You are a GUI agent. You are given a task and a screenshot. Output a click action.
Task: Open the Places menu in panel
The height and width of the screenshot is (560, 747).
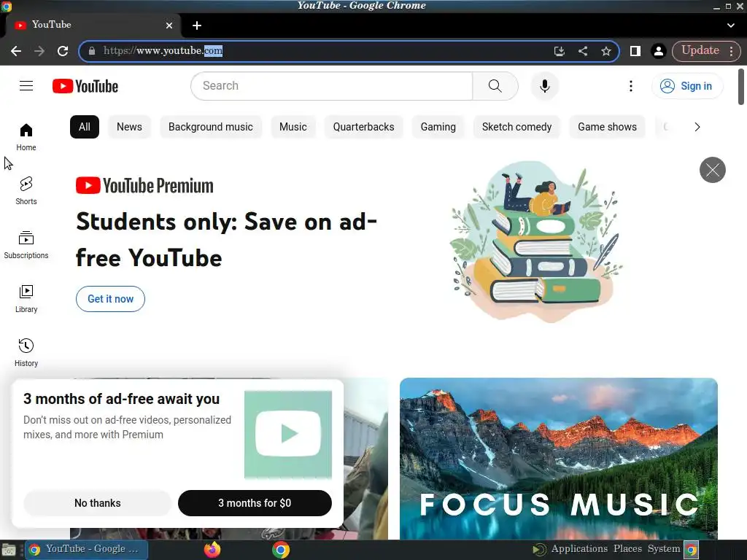(627, 549)
